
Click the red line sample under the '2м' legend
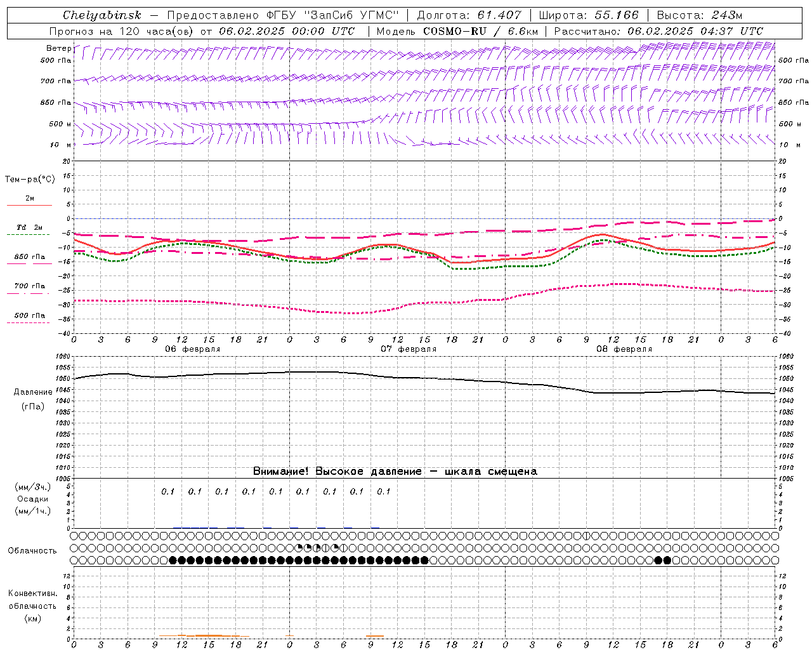click(29, 205)
